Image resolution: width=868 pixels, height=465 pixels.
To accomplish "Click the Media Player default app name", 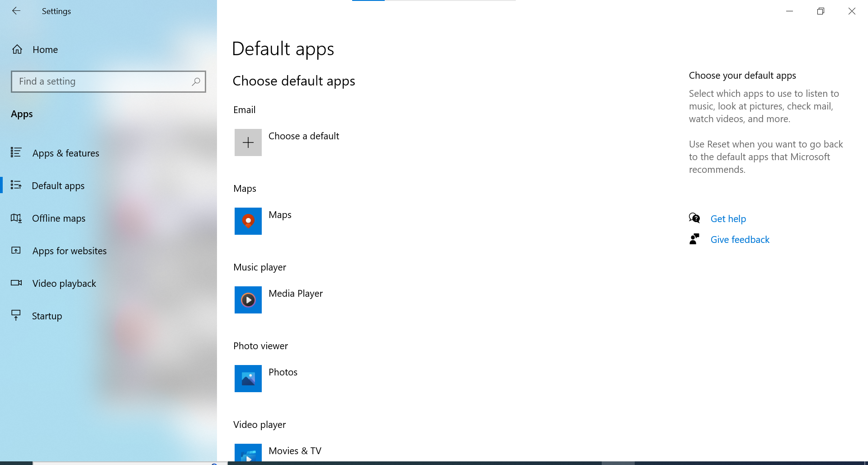I will [x=295, y=294].
